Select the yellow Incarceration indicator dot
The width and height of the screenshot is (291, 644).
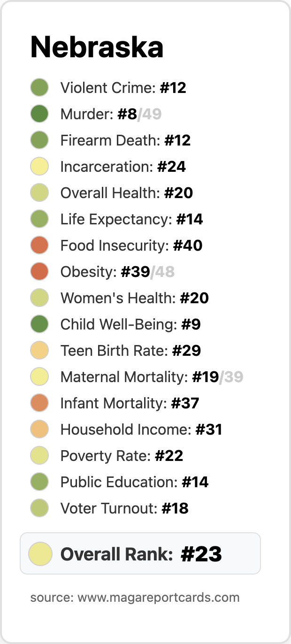coord(39,167)
